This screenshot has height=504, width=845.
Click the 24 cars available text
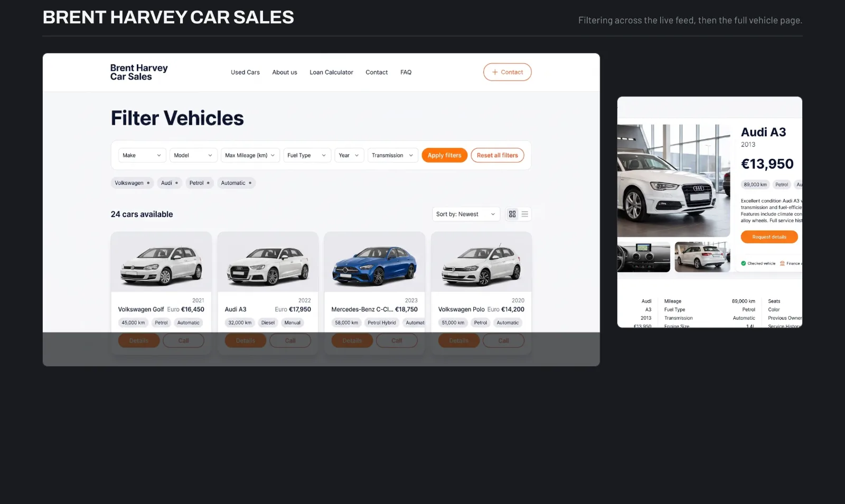[142, 214]
